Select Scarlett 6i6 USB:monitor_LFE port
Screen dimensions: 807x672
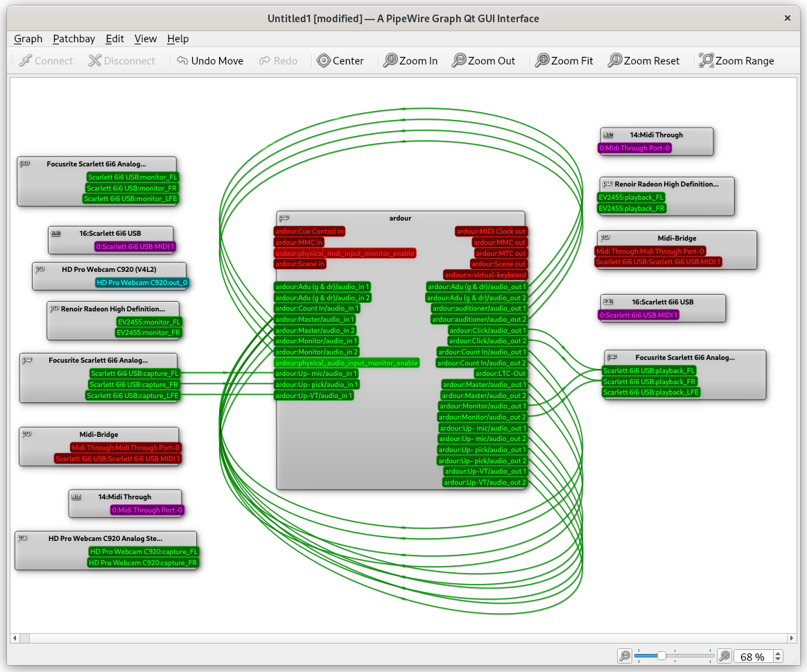(130, 199)
